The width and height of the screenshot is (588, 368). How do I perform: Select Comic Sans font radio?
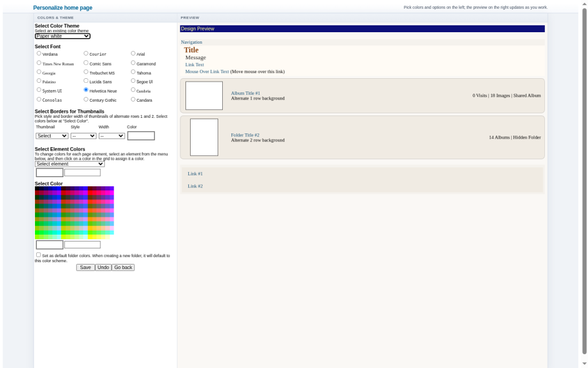click(x=86, y=63)
